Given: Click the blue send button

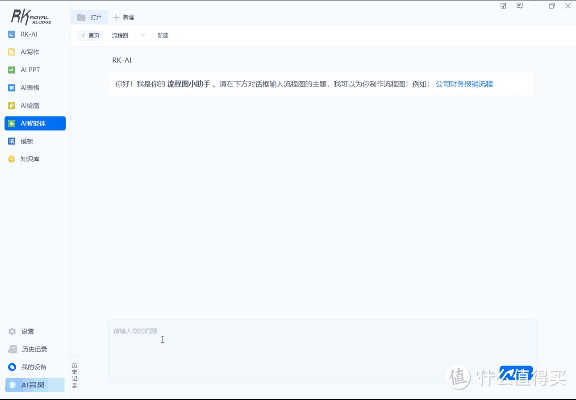Looking at the screenshot, I should [x=516, y=374].
